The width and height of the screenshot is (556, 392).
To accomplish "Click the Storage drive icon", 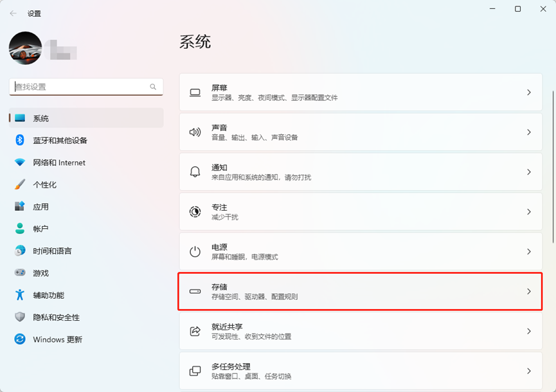I will click(x=195, y=291).
